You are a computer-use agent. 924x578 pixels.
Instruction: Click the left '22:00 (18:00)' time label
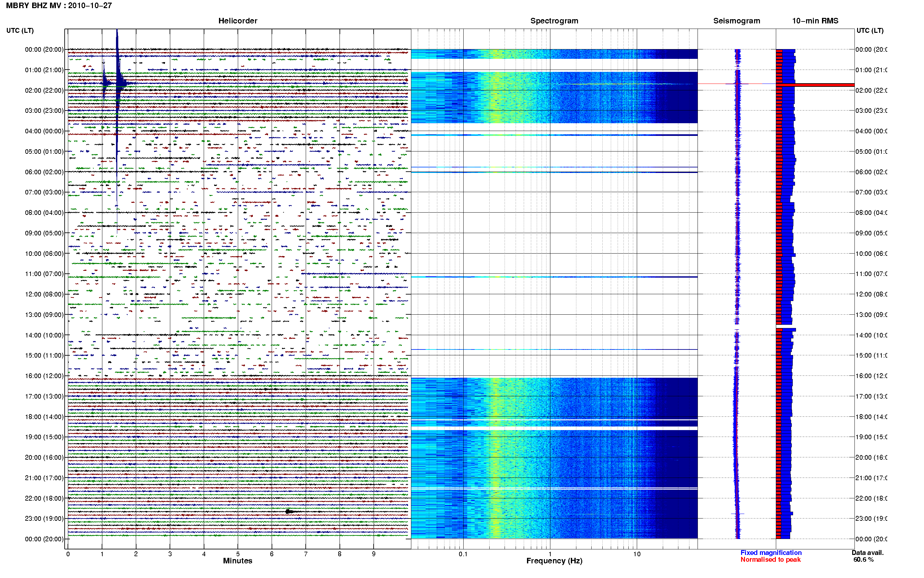click(x=44, y=498)
